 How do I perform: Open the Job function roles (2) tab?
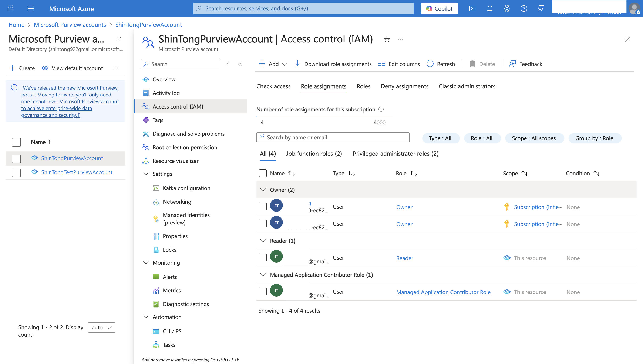click(x=314, y=154)
